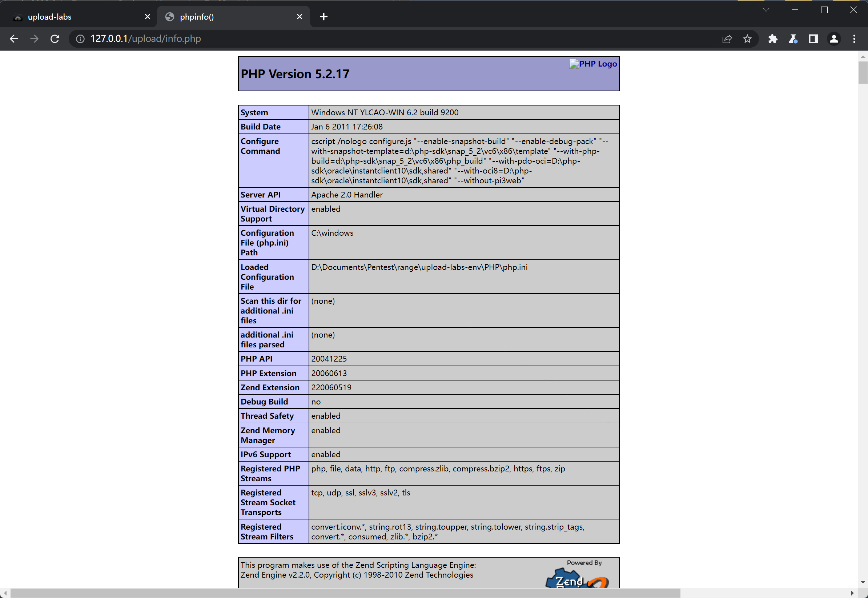Click the Zend Memory Manager label
This screenshot has width=868, height=598.
click(x=268, y=436)
